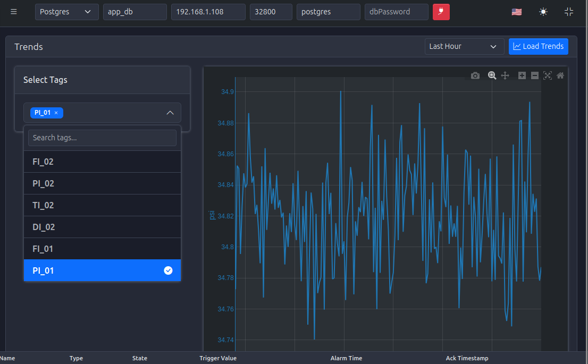Deselect the checked PI_01 tag option
This screenshot has width=588, height=364.
click(103, 270)
